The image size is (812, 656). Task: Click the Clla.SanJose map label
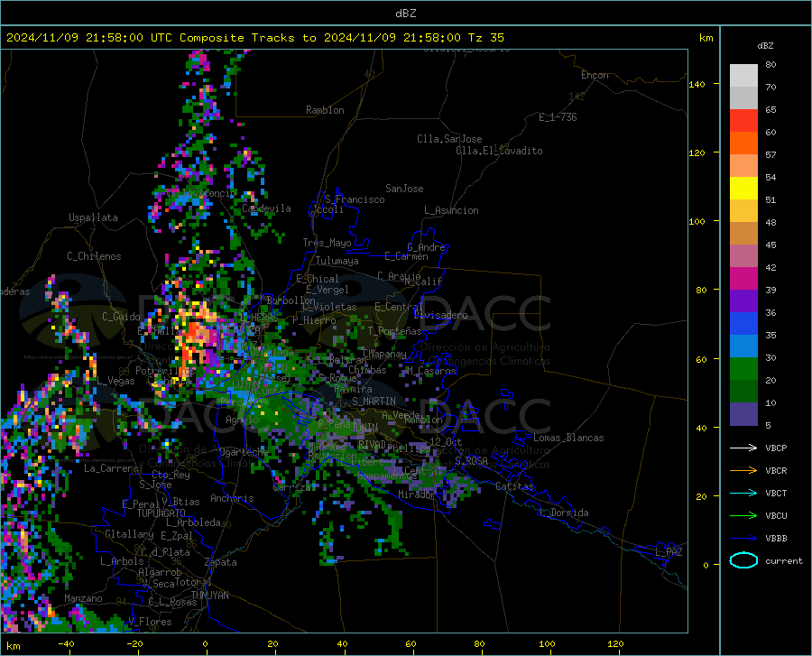tap(449, 139)
